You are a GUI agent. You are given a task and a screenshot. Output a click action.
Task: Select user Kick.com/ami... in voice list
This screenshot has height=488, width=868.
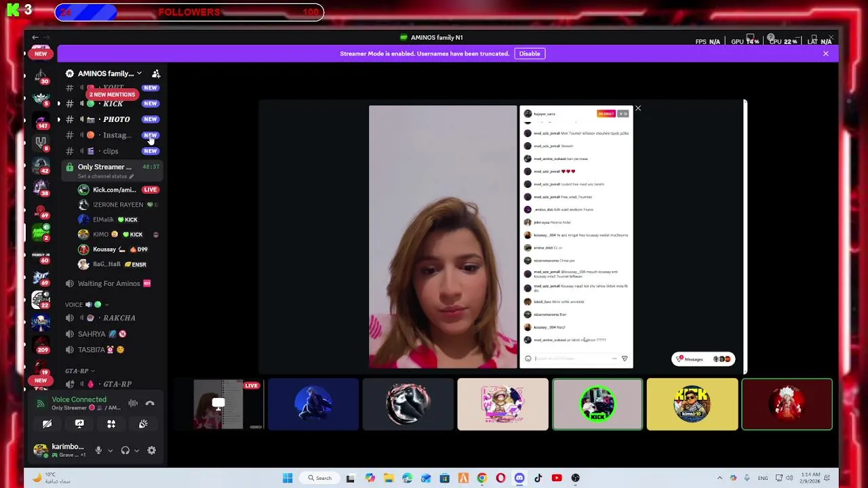tap(117, 190)
